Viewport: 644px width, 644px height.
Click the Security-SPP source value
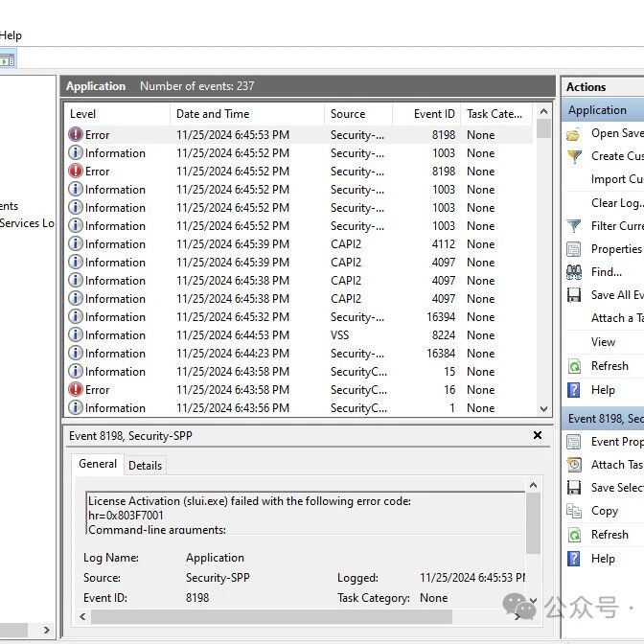point(218,578)
